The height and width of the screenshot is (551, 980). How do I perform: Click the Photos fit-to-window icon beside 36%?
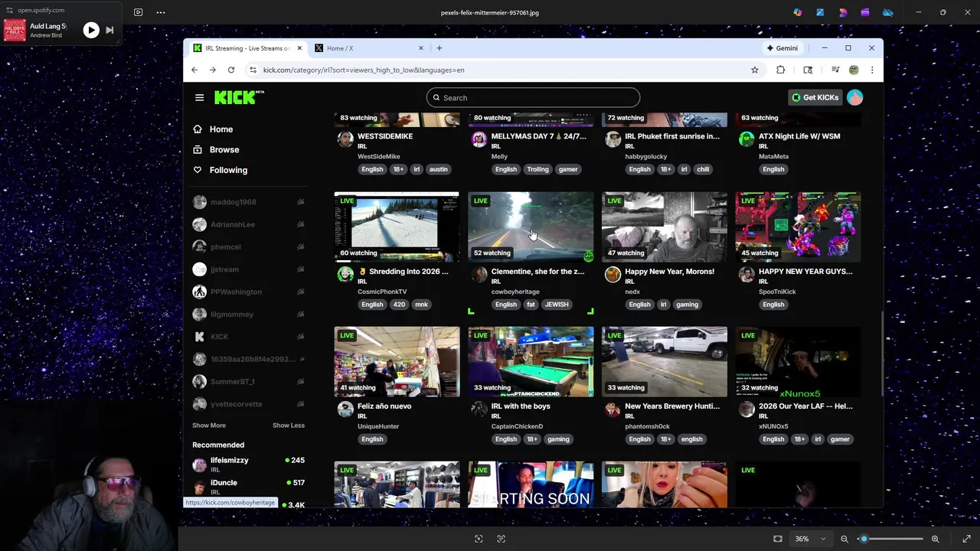click(778, 539)
